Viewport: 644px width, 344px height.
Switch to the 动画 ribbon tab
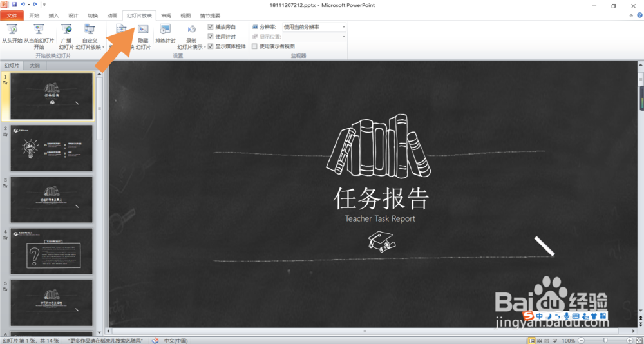(x=112, y=15)
